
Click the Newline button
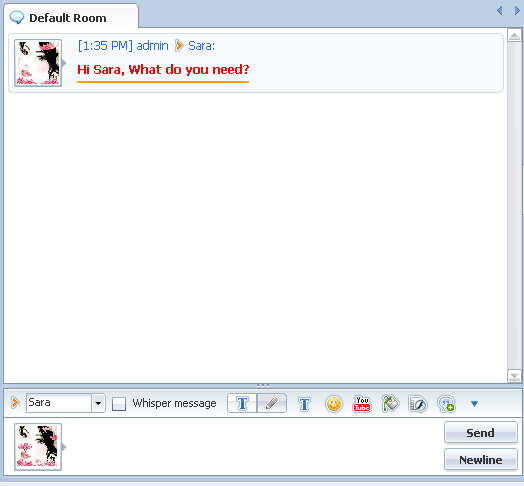pyautogui.click(x=481, y=460)
